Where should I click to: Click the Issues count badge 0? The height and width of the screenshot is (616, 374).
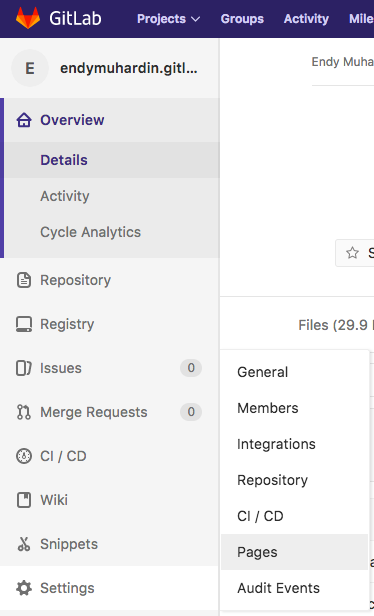(x=191, y=368)
